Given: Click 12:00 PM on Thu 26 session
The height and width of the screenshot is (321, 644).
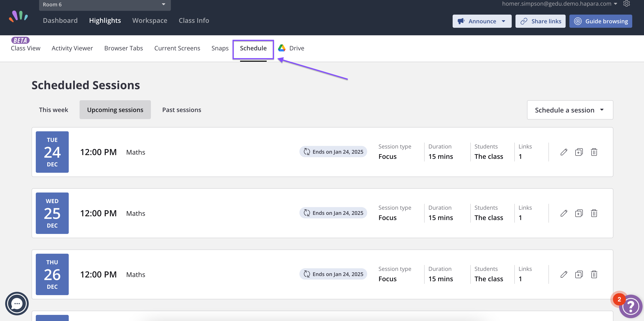Looking at the screenshot, I should [98, 275].
